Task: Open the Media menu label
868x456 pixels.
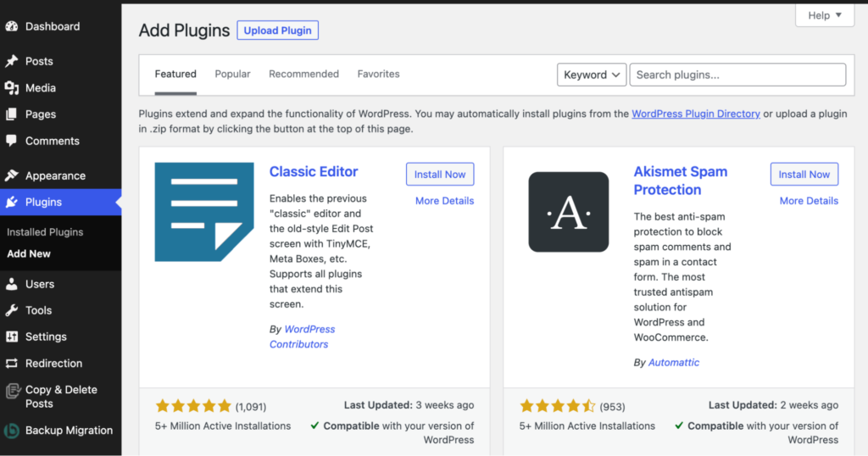Action: (41, 87)
